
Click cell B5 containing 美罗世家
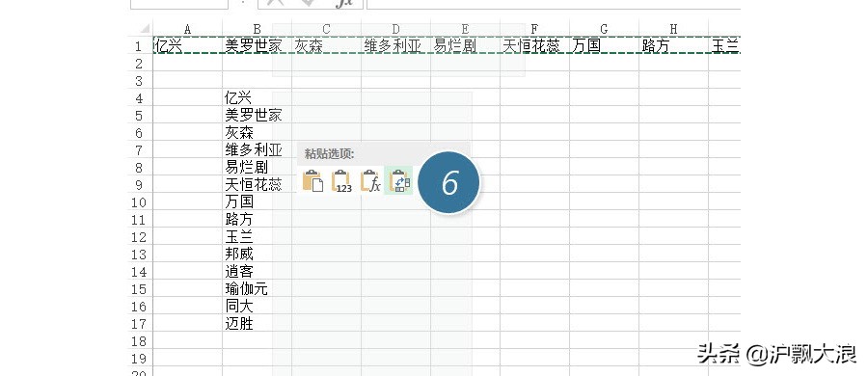point(257,115)
